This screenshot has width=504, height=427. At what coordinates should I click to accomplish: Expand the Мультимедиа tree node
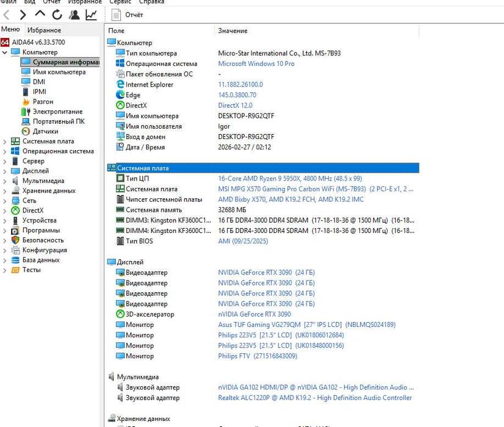(x=4, y=181)
